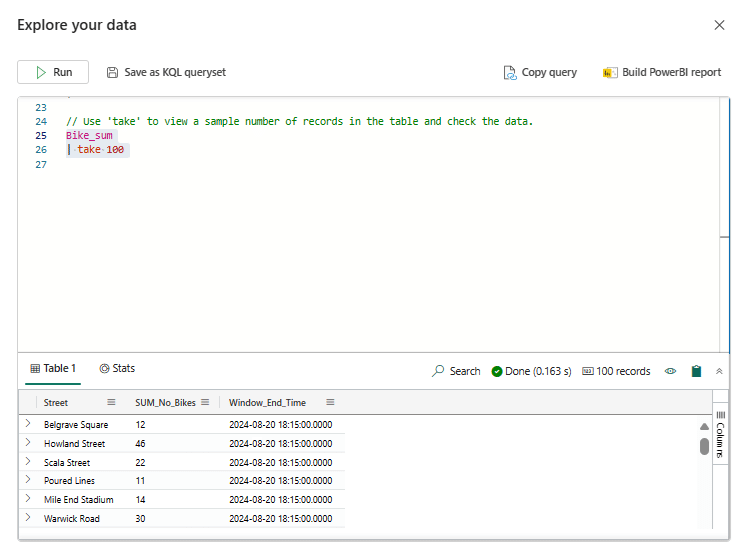Select the Warwick Road cell

(72, 519)
